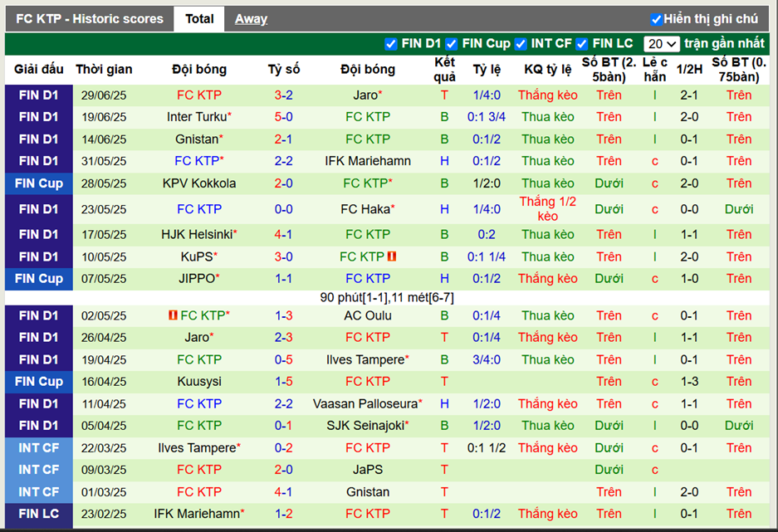Image resolution: width=778 pixels, height=532 pixels.
Task: Open Inter Turku team link
Action: [x=199, y=117]
